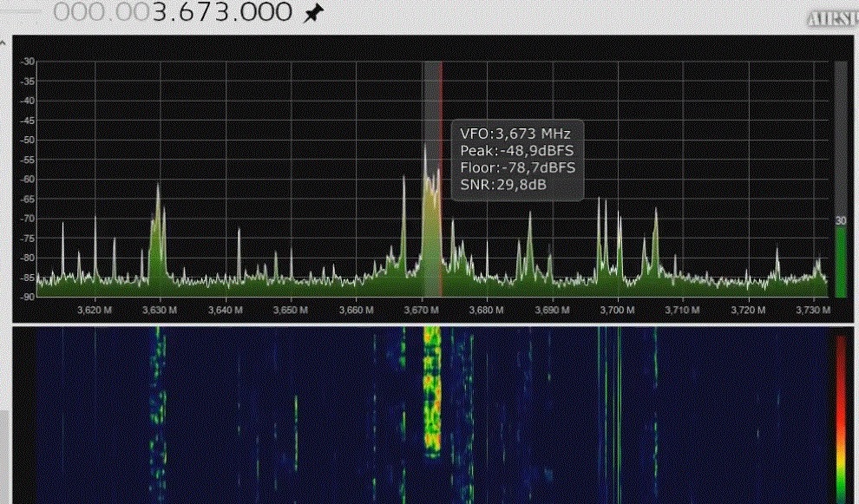The height and width of the screenshot is (504, 859).
Task: Click the "-30" dB scale label
Action: [x=28, y=62]
